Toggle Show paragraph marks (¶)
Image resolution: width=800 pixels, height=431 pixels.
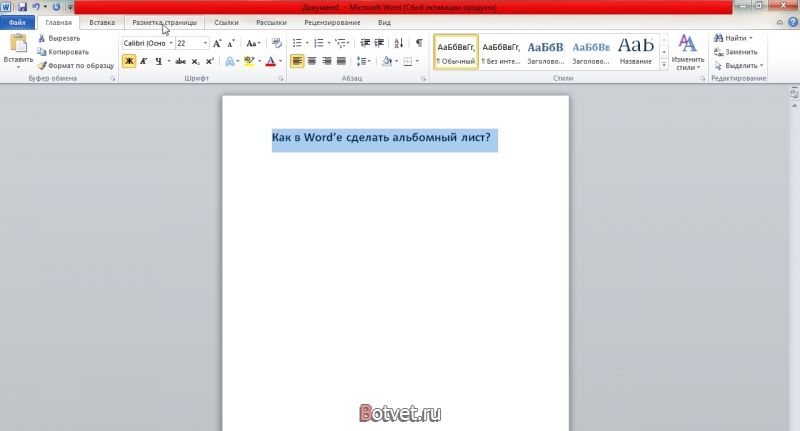point(419,43)
